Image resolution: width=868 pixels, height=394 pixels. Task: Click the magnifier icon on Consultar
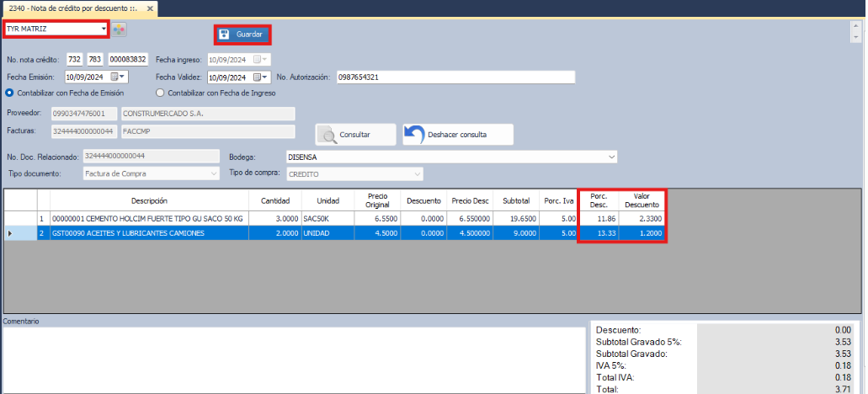328,135
